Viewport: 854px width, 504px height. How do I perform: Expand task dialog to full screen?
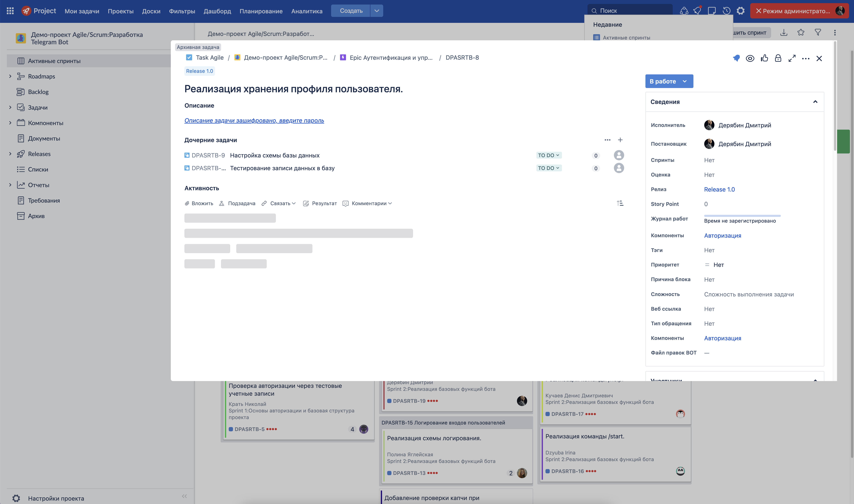[792, 58]
